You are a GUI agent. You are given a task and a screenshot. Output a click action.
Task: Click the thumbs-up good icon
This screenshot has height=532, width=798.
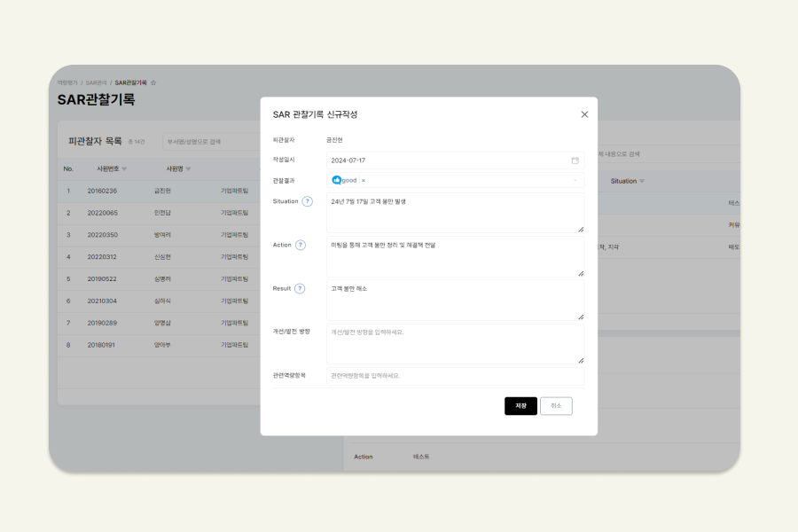pos(336,180)
